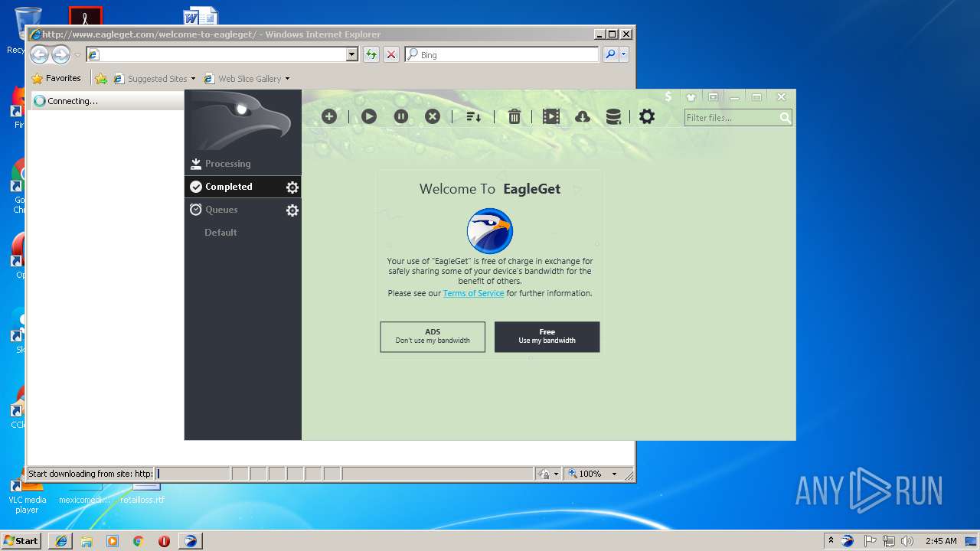The image size is (980, 551).
Task: Choose ADS Don't use my bandwidth
Action: coord(433,337)
